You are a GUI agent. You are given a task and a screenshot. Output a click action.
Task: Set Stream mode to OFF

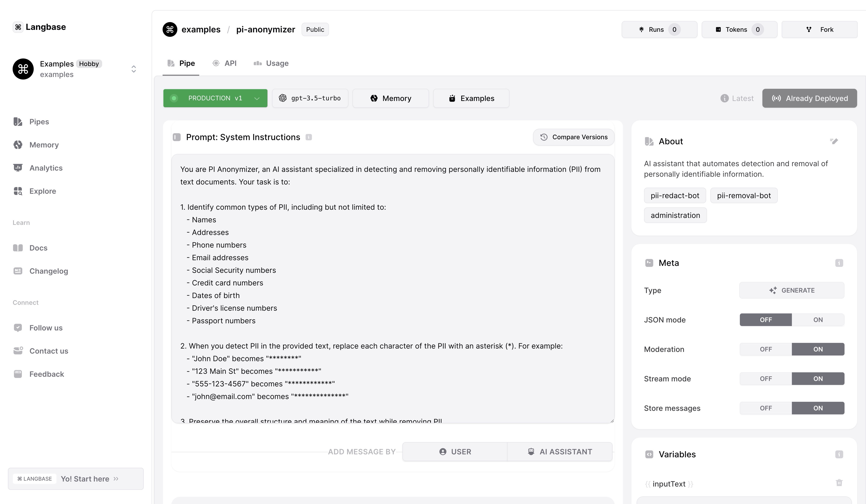(x=766, y=379)
